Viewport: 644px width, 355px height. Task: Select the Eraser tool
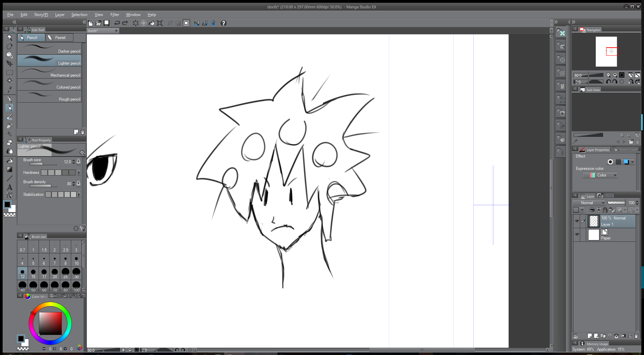point(10,142)
